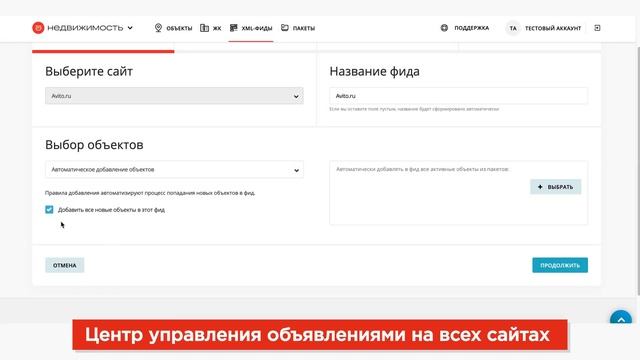Viewport: 640px width, 360px height.
Task: Click the logout icon in header
Action: click(597, 28)
